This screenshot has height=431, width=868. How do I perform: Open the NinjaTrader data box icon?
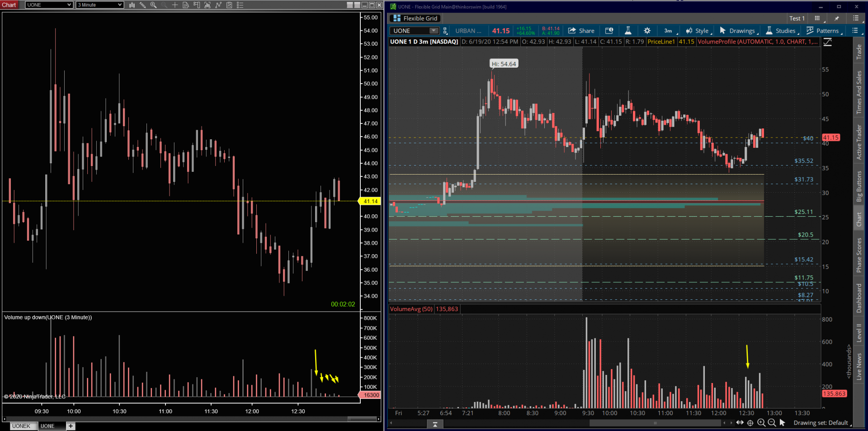pyautogui.click(x=186, y=5)
